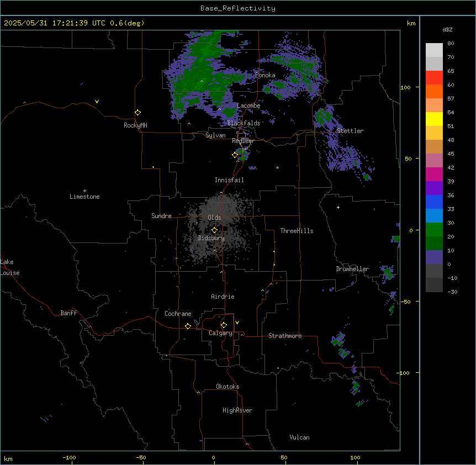This screenshot has width=476, height=465.
Task: Click the Limestone label
Action: click(84, 197)
